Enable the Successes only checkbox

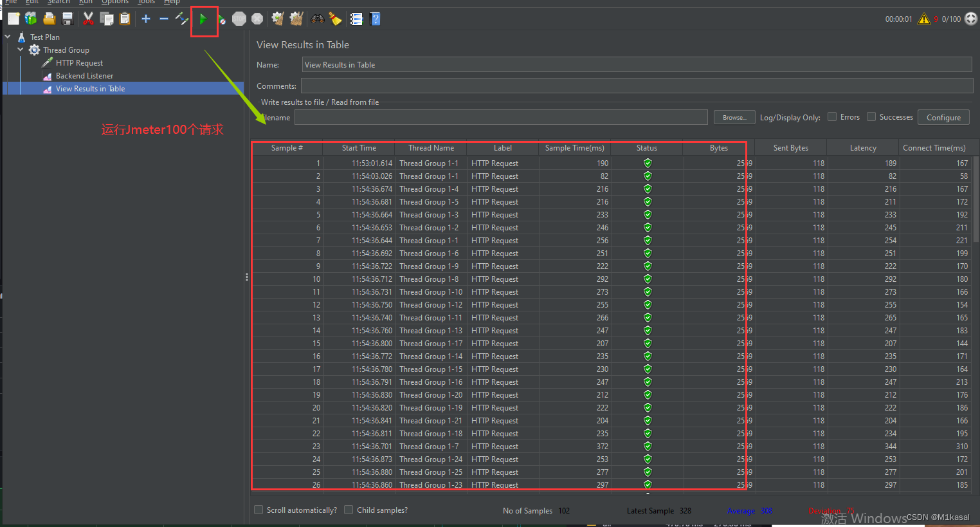pyautogui.click(x=871, y=116)
